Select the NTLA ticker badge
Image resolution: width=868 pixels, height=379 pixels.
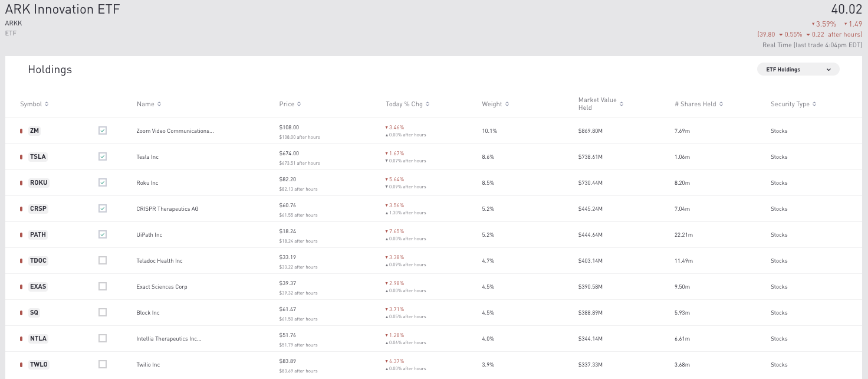click(38, 339)
